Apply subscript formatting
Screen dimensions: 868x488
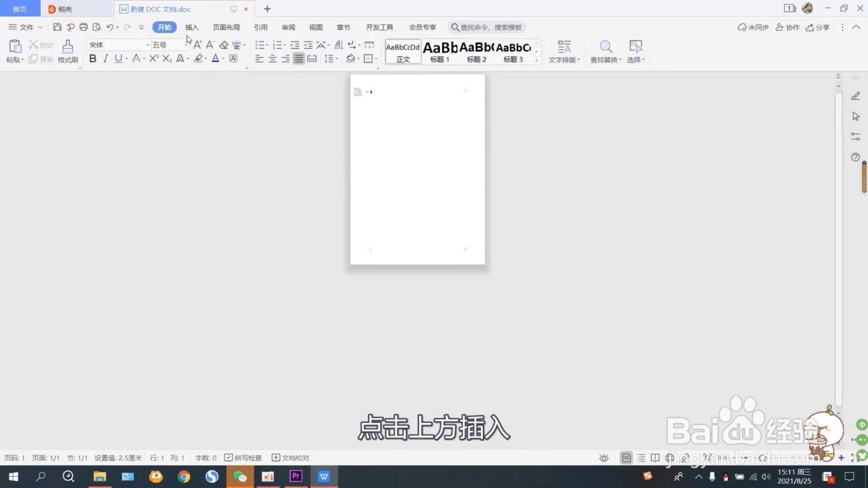click(167, 59)
